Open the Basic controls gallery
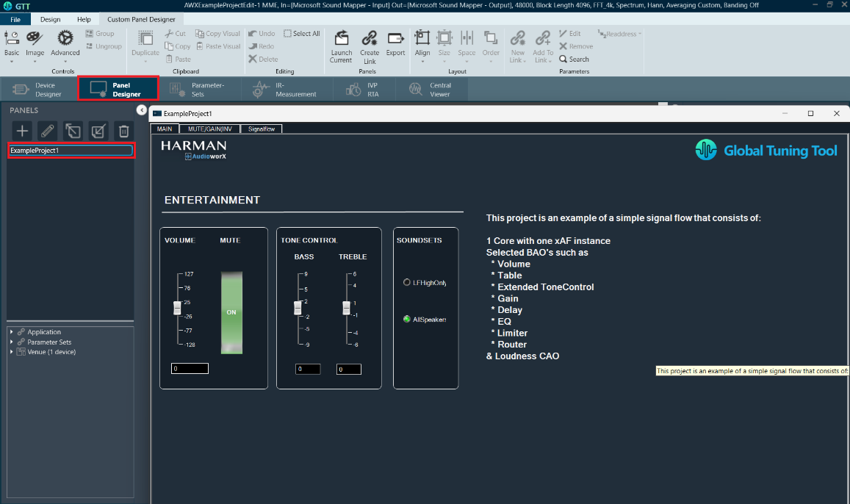850x504 pixels. point(11,45)
